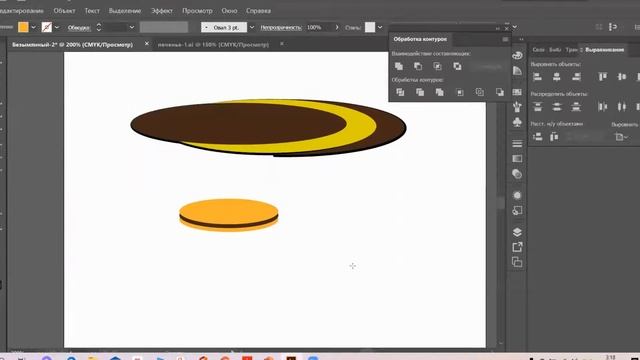Open the Выделение menu

[125, 11]
